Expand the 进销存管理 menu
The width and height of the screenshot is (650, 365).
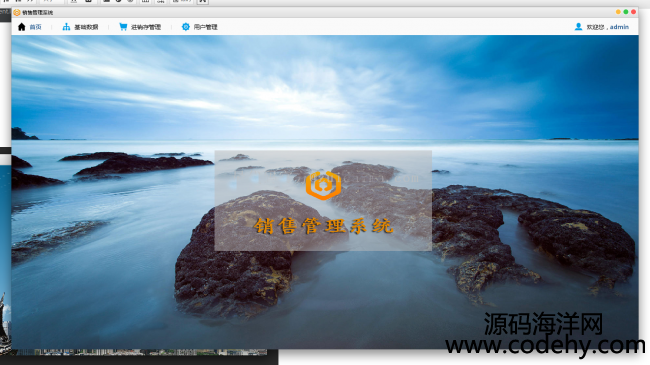pos(146,27)
